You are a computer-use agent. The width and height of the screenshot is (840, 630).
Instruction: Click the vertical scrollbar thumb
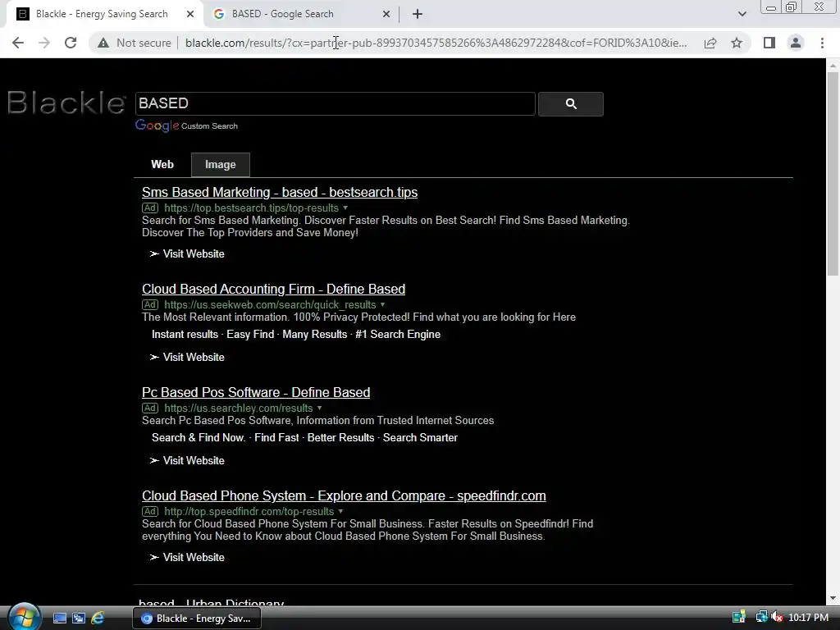[x=833, y=174]
